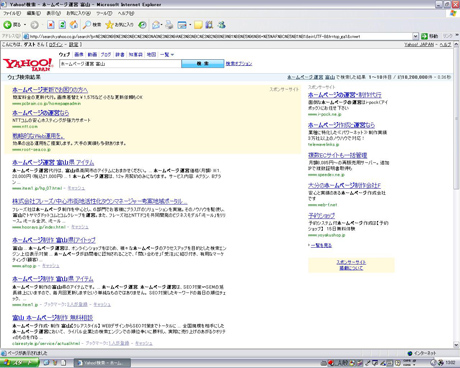
Task: Expand the address bar URL dropdown
Action: coord(415,36)
